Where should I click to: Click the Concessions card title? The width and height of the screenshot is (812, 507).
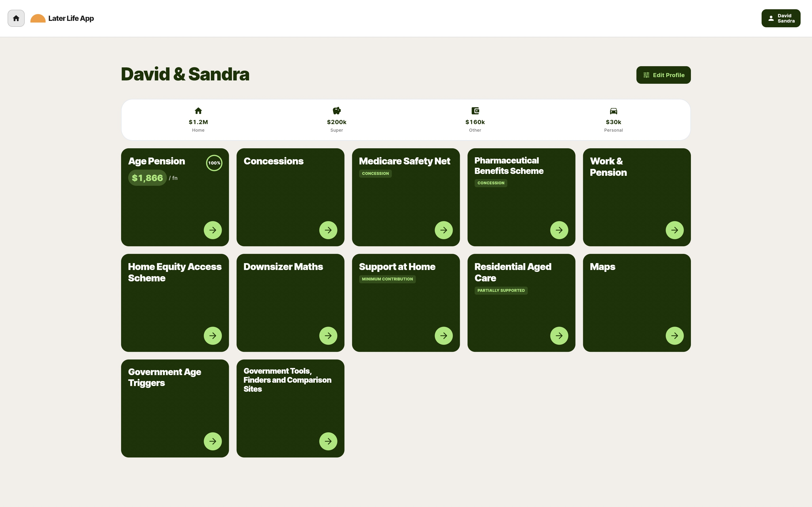pos(274,161)
